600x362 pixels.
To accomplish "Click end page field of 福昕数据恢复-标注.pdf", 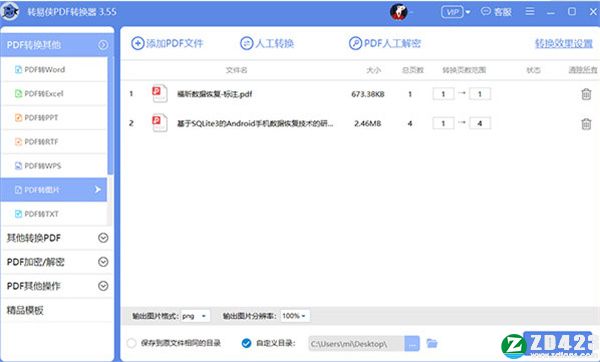I will coord(480,94).
